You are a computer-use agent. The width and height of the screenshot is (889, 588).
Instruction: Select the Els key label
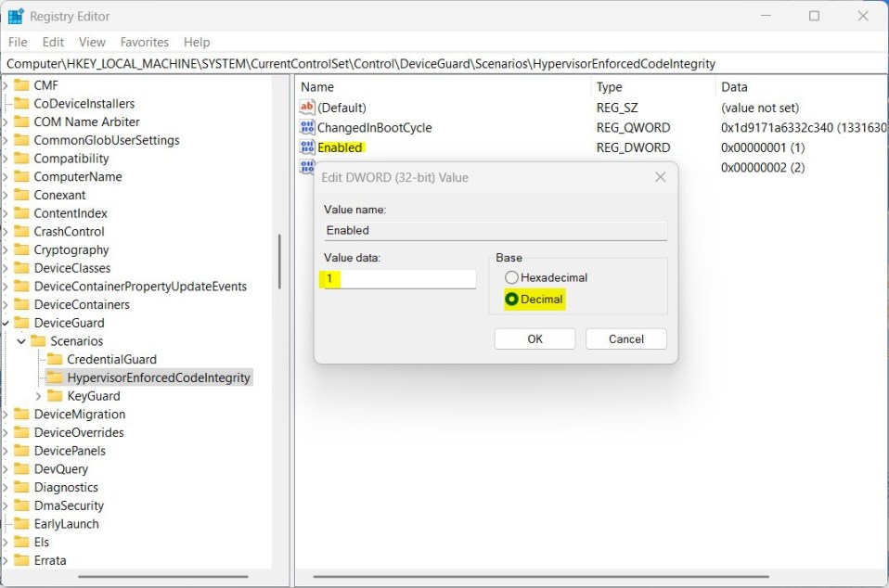42,542
